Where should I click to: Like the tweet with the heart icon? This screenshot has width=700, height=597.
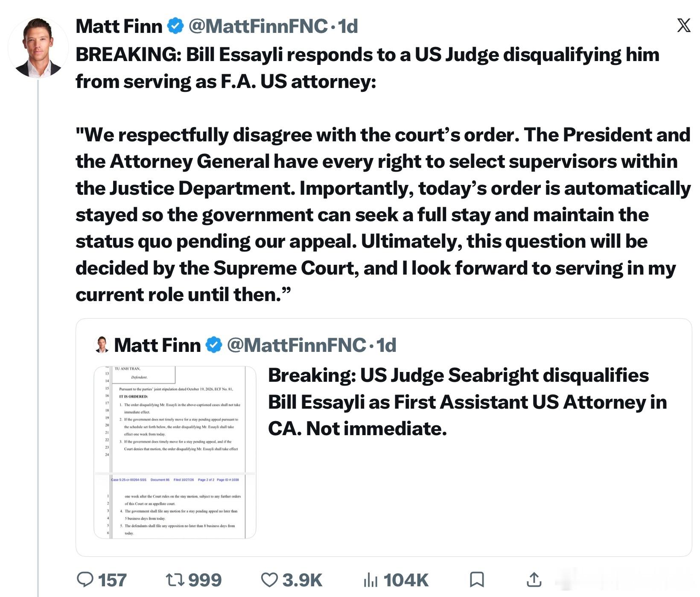click(x=269, y=580)
